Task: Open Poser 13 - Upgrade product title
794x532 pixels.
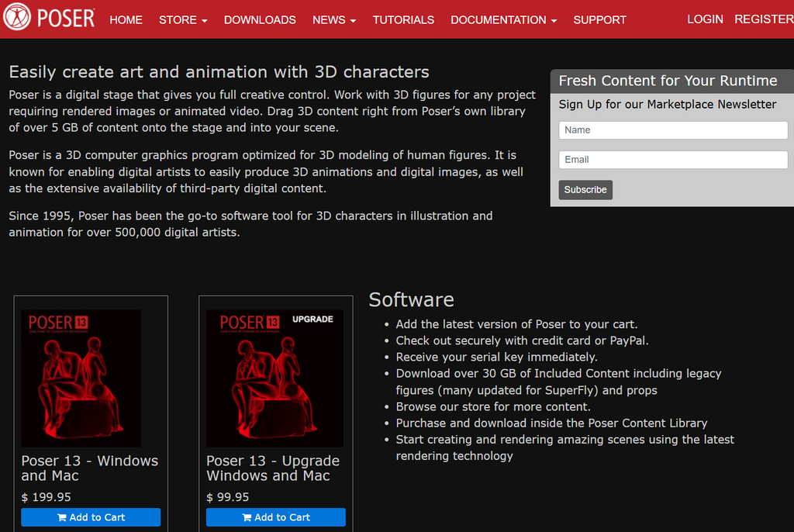Action: [273, 468]
